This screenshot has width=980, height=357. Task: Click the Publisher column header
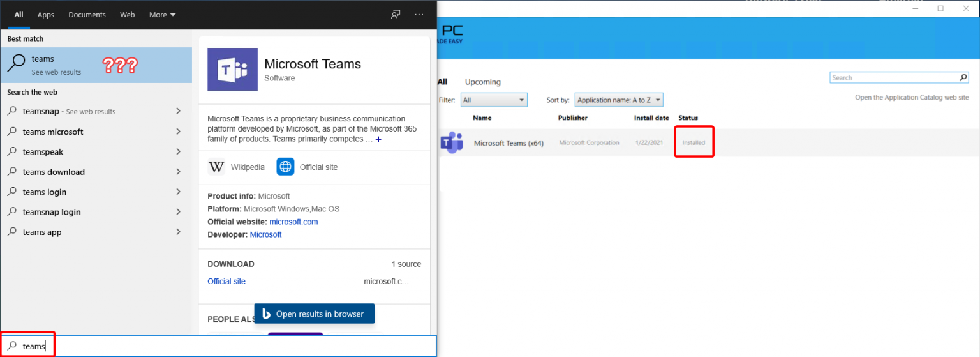(x=573, y=118)
